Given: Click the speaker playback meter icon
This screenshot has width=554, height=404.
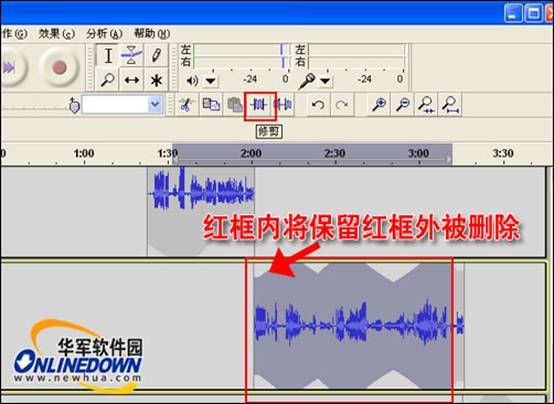Looking at the screenshot, I should tap(192, 81).
